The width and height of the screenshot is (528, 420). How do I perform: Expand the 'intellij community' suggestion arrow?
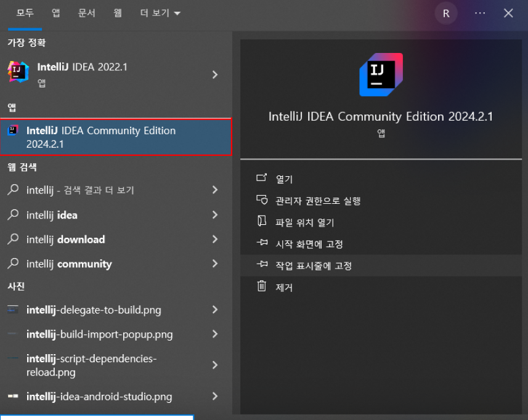[215, 264]
